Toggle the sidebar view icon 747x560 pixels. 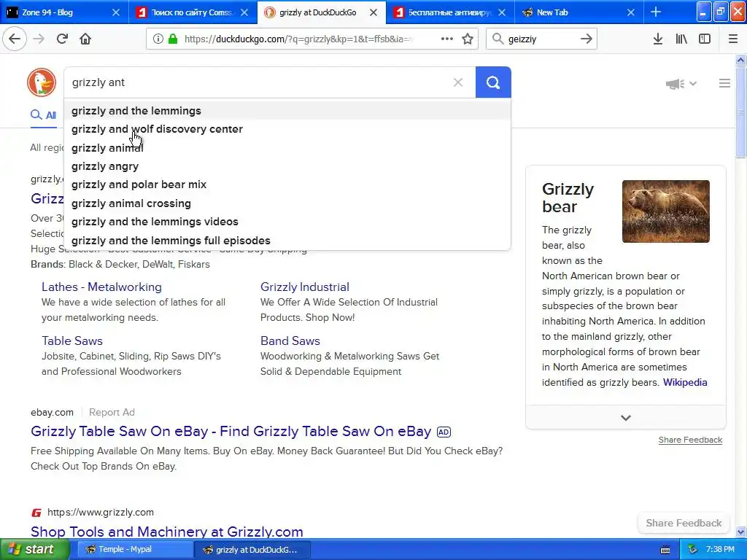705,39
